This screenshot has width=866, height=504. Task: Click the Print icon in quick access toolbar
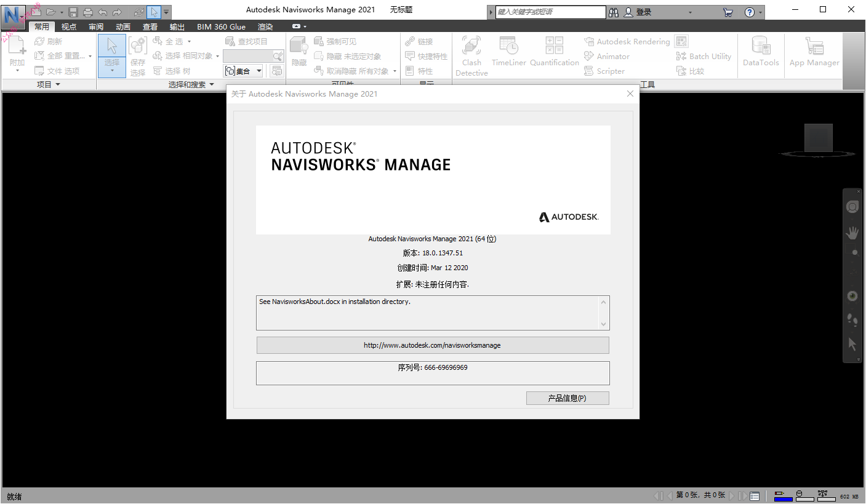tap(88, 12)
